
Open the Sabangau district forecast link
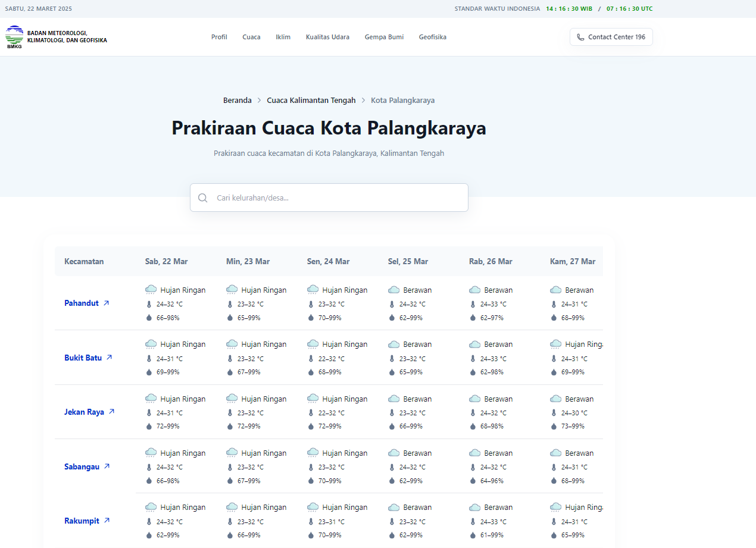point(82,466)
